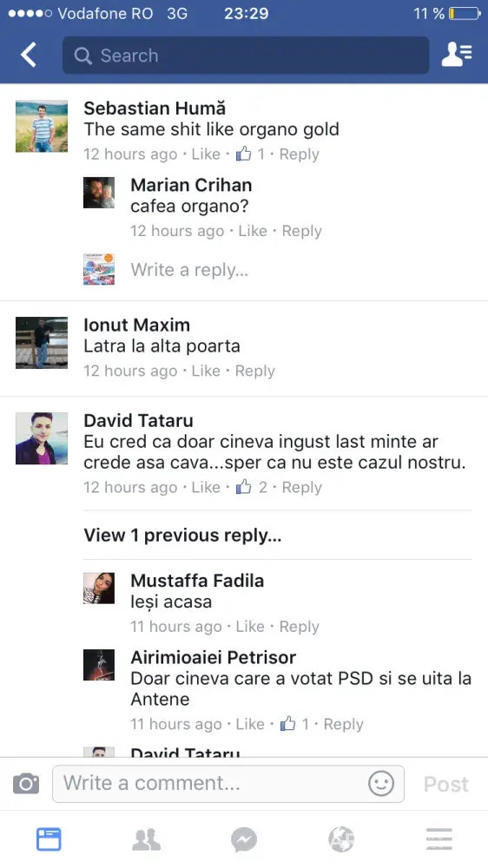488x868 pixels.
Task: Like Mustaffa Fadila's reply
Action: pos(250,627)
